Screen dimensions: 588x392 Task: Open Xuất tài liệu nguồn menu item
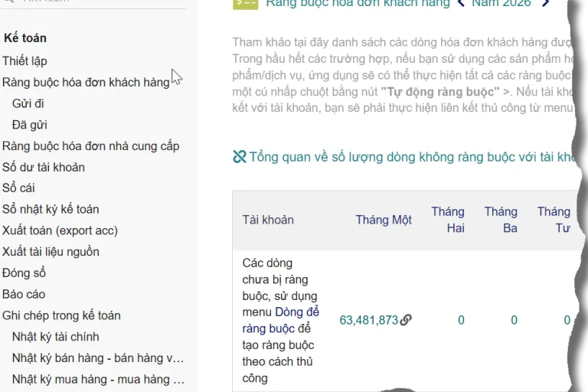point(51,252)
